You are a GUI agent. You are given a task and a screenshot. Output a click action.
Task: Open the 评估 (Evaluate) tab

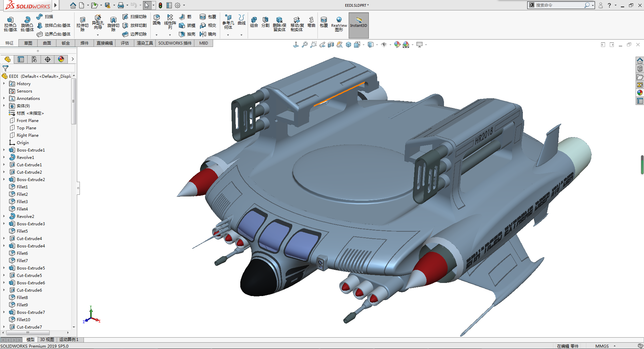tap(125, 43)
